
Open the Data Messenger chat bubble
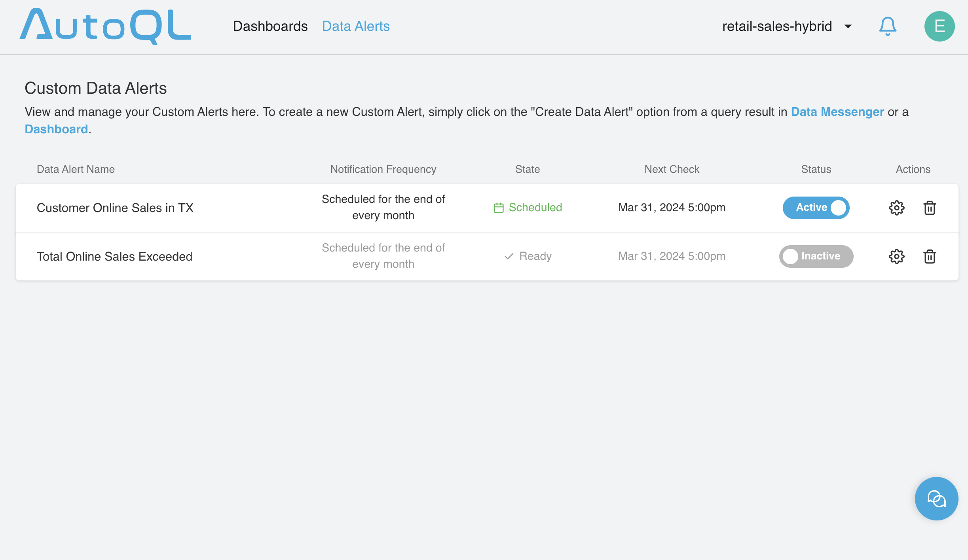(x=936, y=499)
